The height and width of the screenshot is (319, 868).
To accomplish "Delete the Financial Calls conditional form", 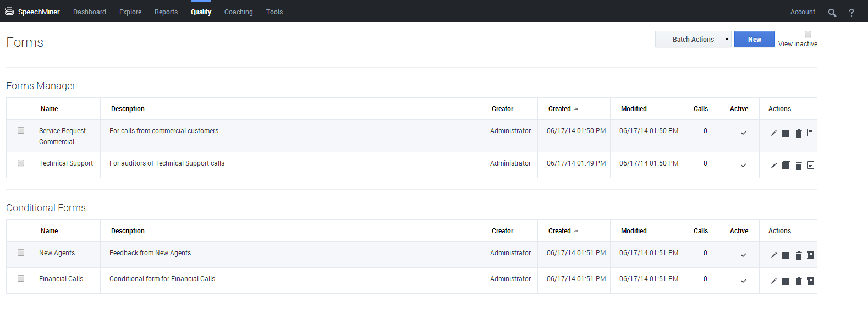I will (x=799, y=281).
